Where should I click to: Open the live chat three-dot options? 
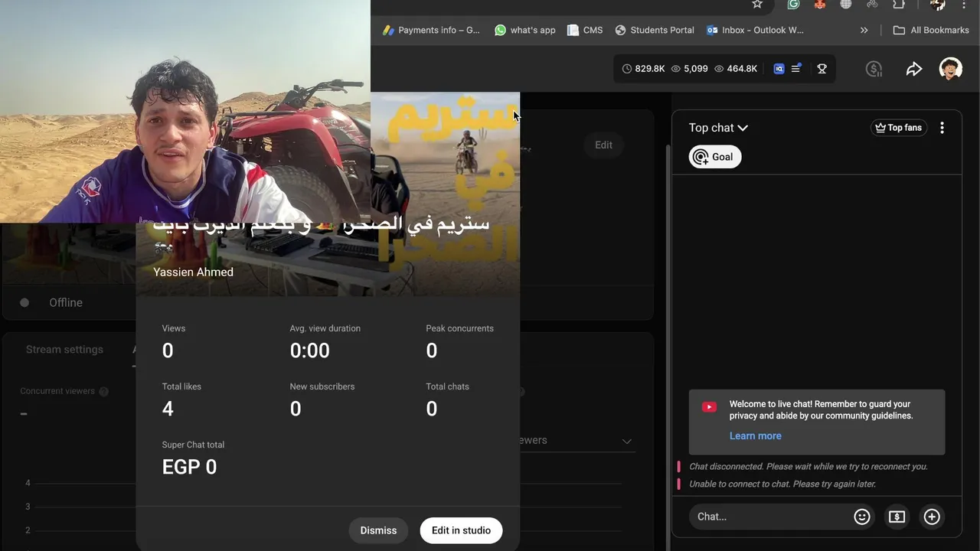(x=942, y=128)
